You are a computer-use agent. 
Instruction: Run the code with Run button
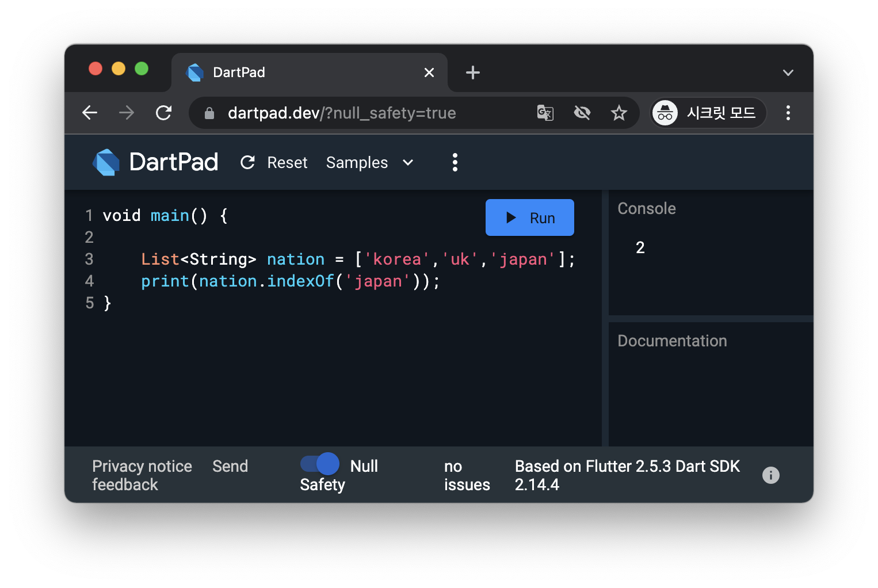click(x=530, y=217)
